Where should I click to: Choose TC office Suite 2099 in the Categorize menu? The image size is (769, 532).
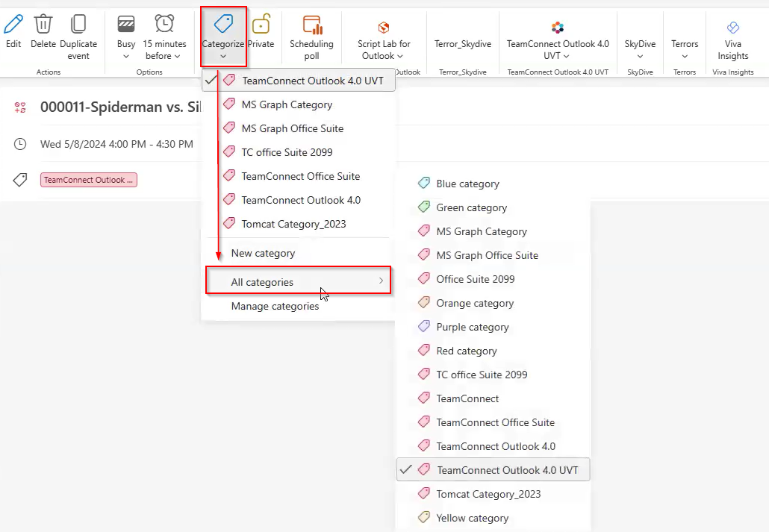[299, 152]
